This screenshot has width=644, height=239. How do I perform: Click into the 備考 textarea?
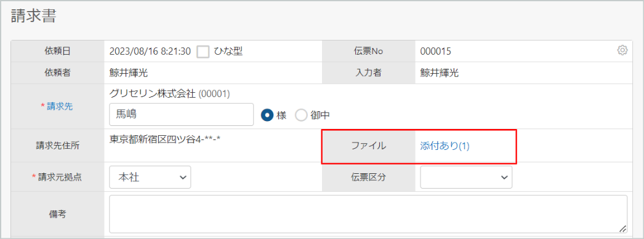point(368,214)
